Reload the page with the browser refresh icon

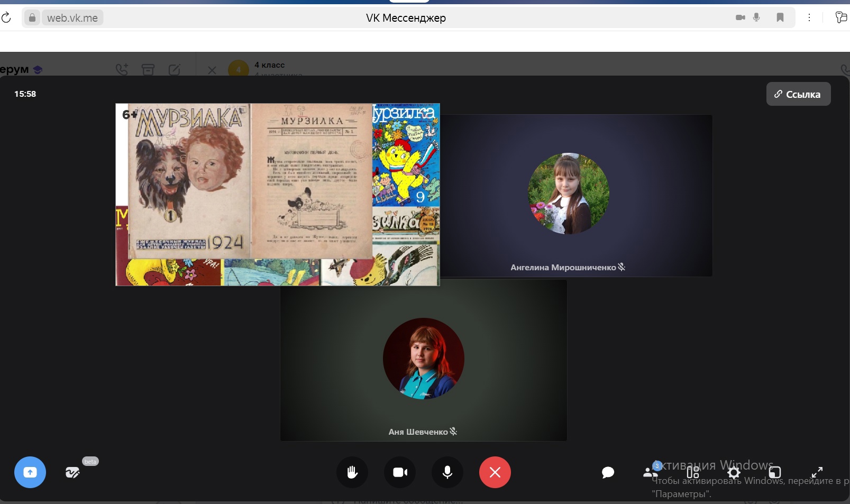(x=6, y=18)
